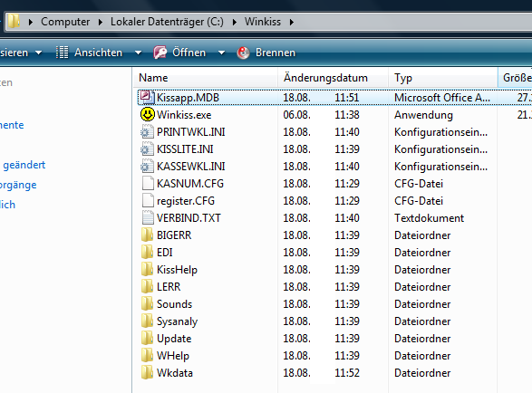Click the Ansichten toolbar button label
The width and height of the screenshot is (532, 393).
tap(99, 53)
